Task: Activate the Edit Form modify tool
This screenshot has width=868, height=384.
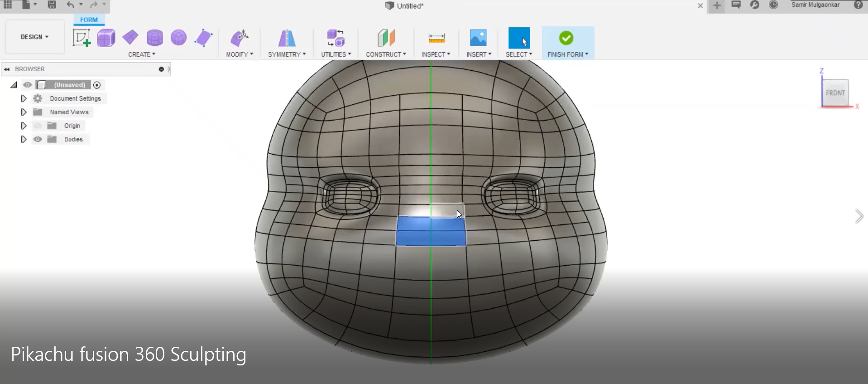Action: click(x=240, y=38)
